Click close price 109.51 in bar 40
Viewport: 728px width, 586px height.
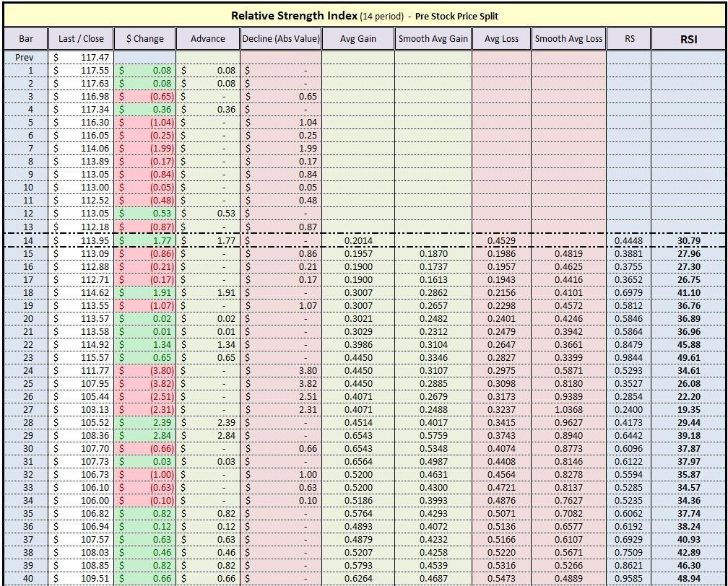[x=81, y=579]
